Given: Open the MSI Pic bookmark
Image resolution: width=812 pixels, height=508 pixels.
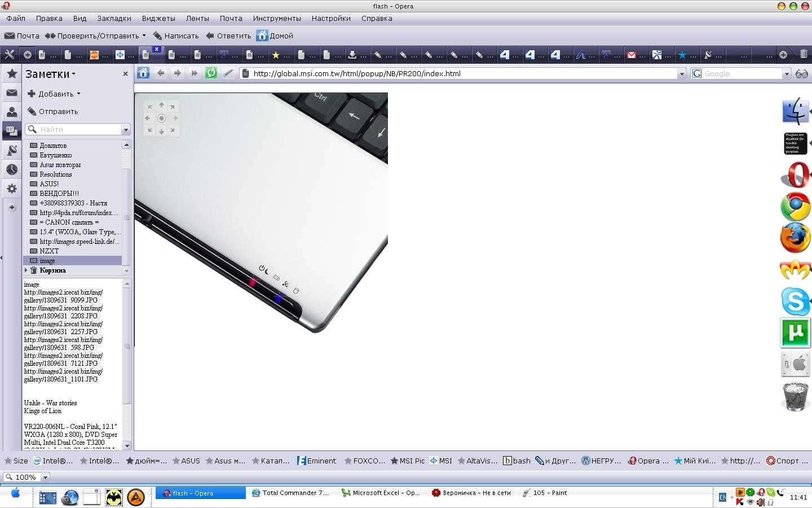Looking at the screenshot, I should (x=408, y=461).
